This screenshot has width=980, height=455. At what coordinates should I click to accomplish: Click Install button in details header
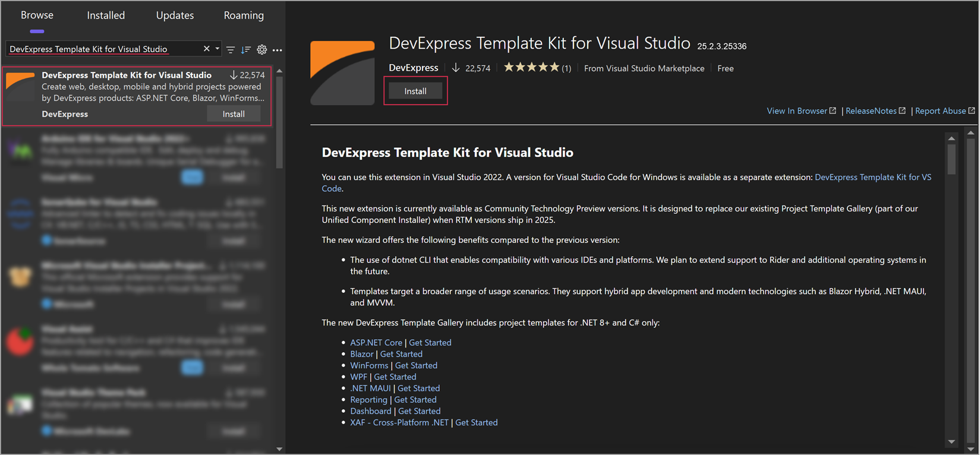pos(415,91)
